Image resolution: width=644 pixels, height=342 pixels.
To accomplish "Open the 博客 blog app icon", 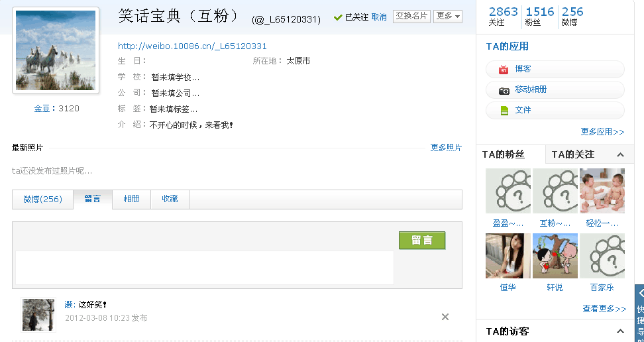I will pos(504,70).
